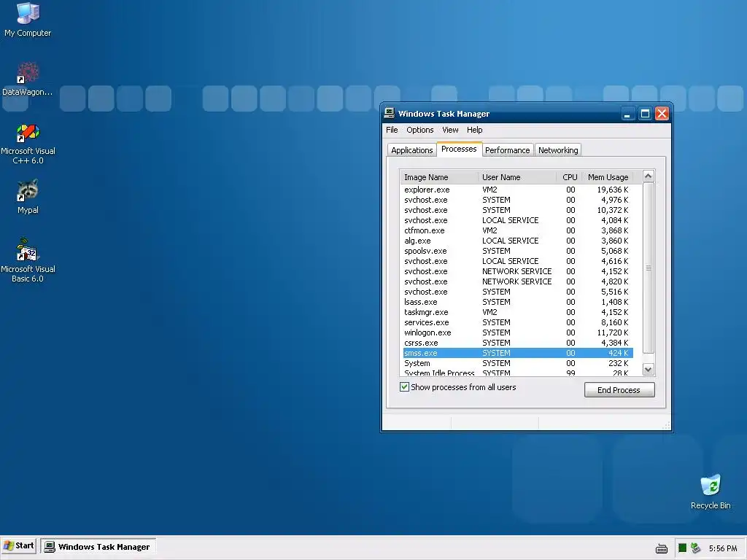Sort by User Name column header
The width and height of the screenshot is (747, 560).
[x=517, y=177]
